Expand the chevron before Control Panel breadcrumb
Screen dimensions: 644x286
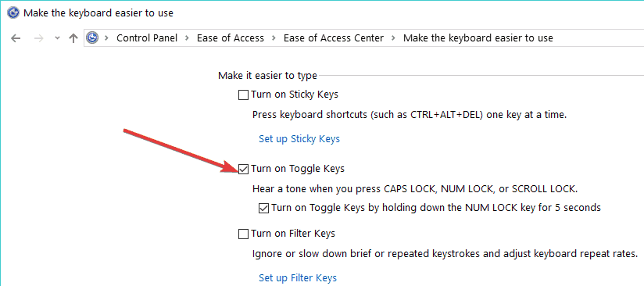pos(107,38)
